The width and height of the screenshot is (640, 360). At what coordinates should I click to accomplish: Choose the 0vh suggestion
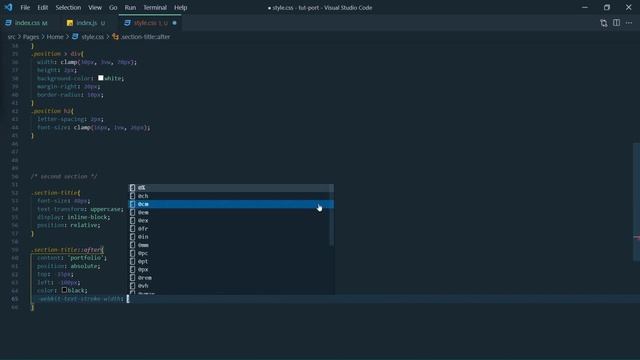point(231,286)
